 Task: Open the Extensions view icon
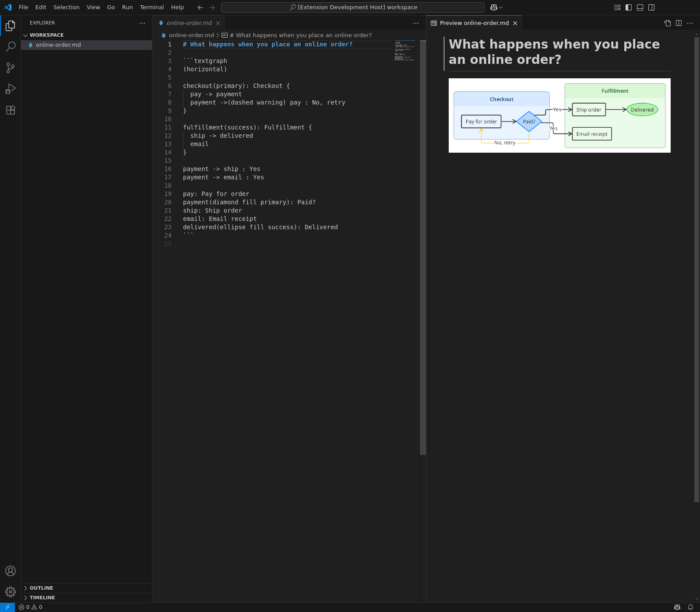tap(11, 110)
